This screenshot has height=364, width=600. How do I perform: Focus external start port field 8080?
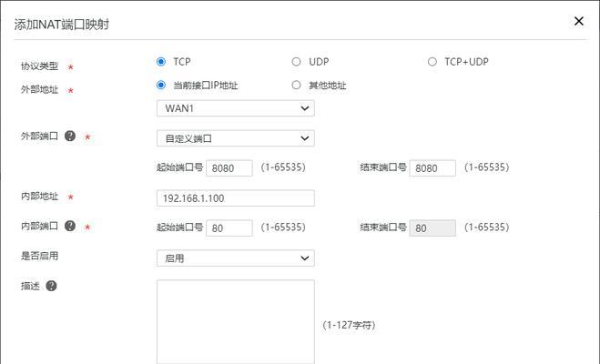click(229, 167)
